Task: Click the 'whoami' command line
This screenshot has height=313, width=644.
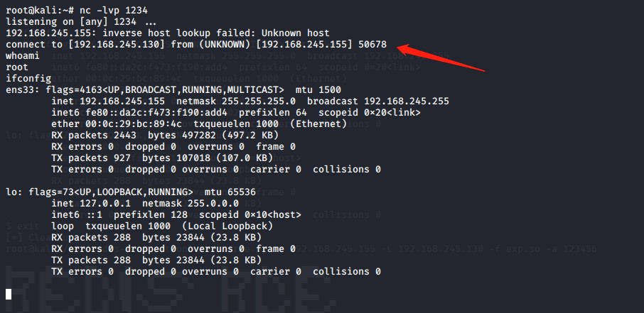Action: click(x=23, y=55)
